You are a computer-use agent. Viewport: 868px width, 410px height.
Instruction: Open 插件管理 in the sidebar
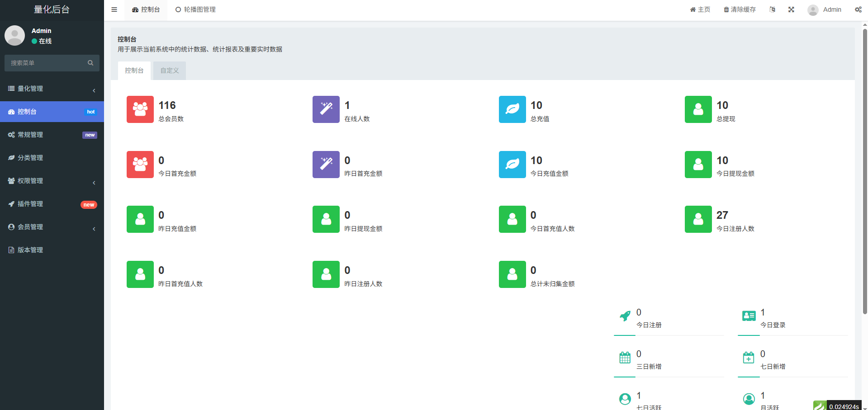[x=52, y=204]
